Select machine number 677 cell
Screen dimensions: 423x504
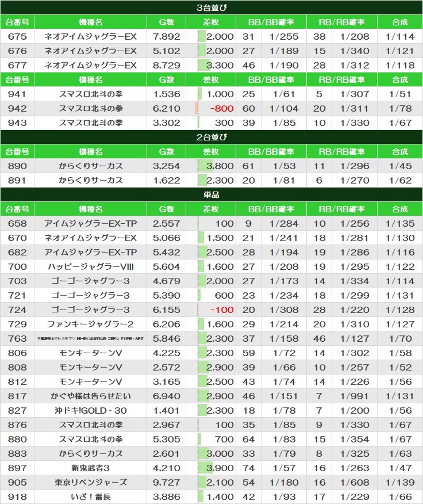[17, 65]
